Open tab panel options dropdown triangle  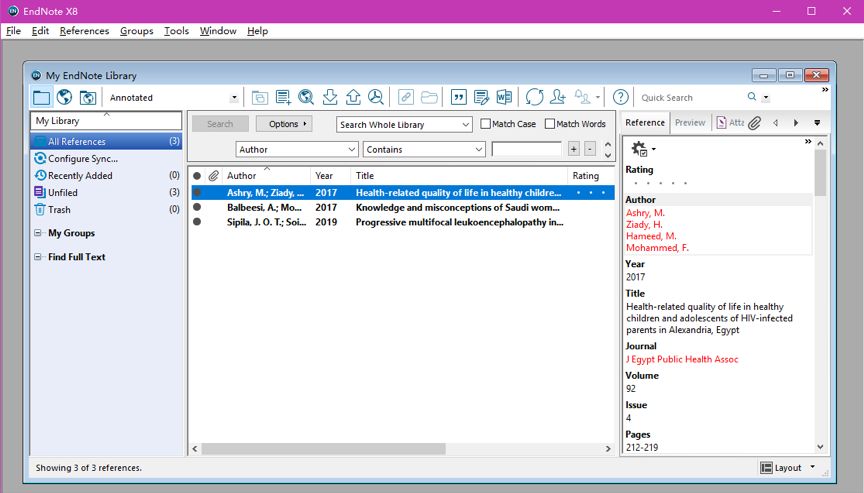click(x=817, y=123)
